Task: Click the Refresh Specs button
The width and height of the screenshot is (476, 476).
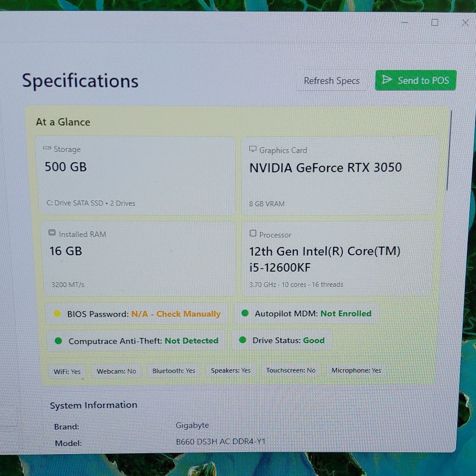Action: (332, 81)
